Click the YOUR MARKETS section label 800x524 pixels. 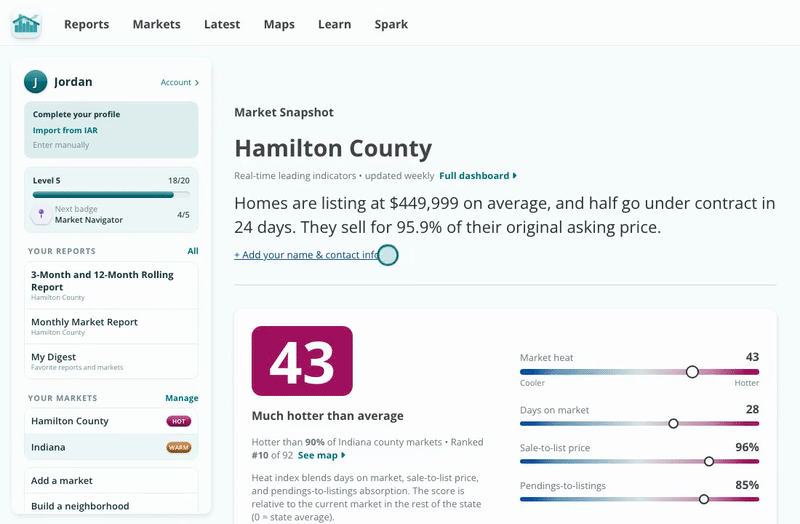(62, 398)
